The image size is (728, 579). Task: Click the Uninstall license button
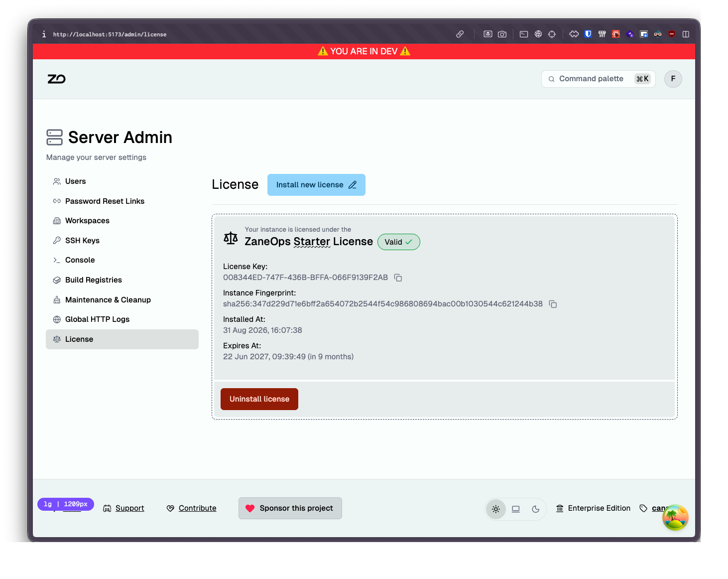pos(259,399)
